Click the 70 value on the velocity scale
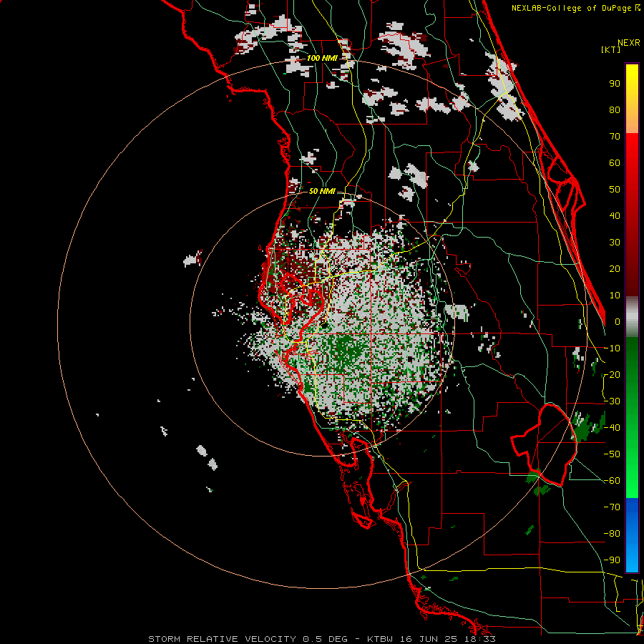This screenshot has height=644, width=644. 615,137
